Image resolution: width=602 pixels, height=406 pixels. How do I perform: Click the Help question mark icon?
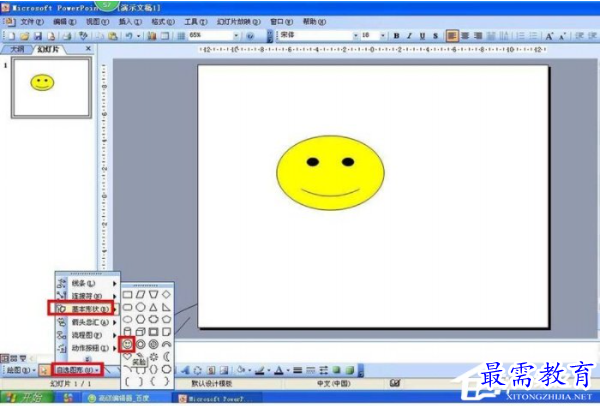pyautogui.click(x=250, y=36)
